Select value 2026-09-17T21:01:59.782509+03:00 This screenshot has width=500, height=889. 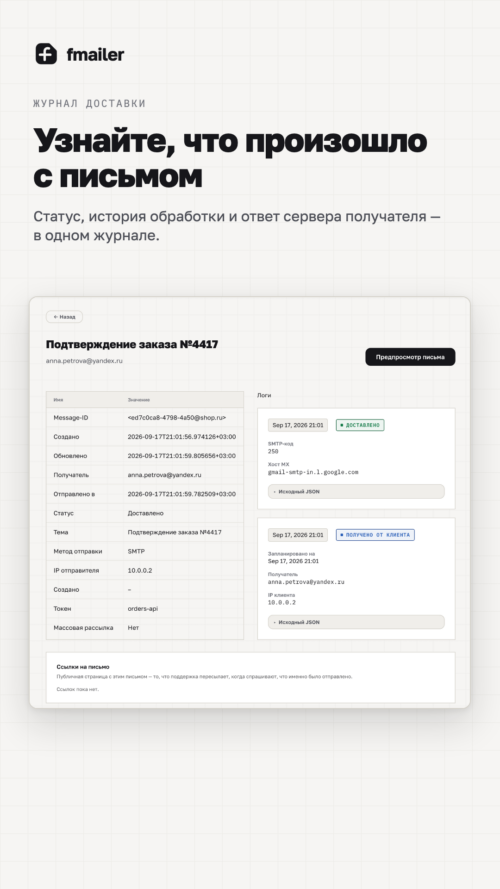pos(182,494)
